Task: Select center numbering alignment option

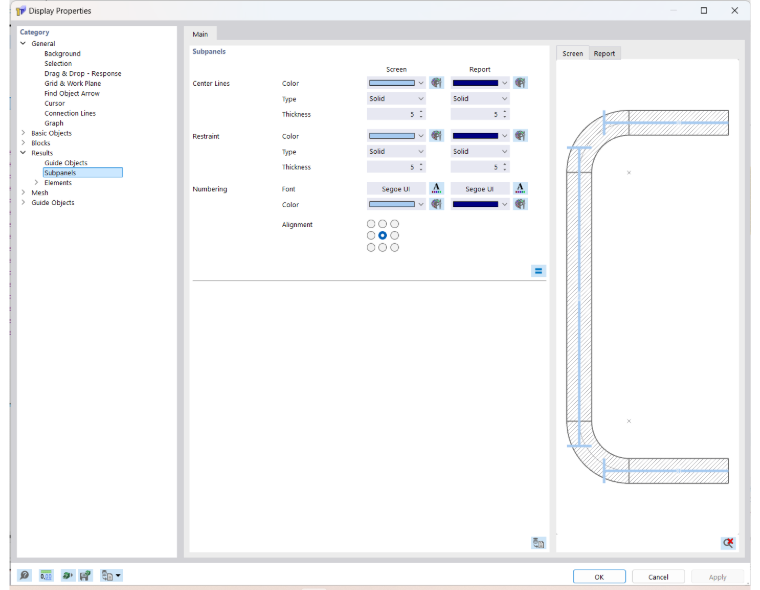Action: [383, 236]
